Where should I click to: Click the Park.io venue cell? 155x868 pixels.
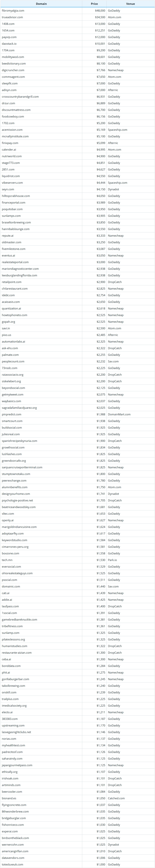(x=112, y=560)
